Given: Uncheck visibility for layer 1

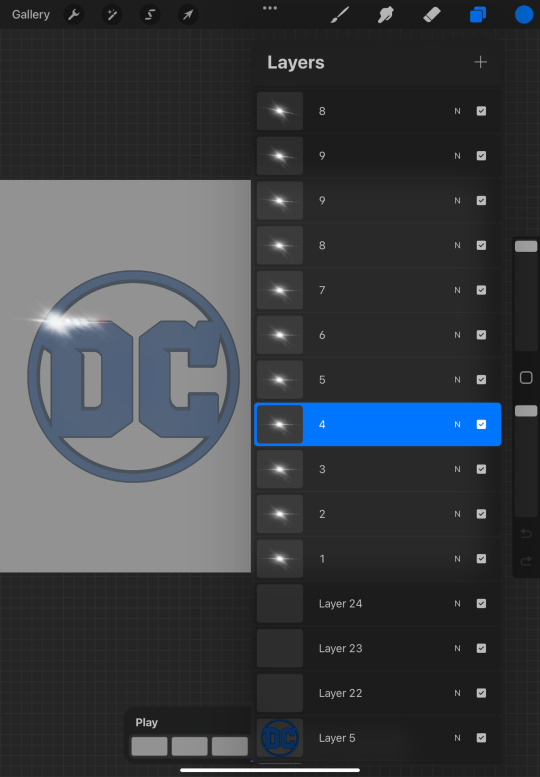Looking at the screenshot, I should [481, 558].
